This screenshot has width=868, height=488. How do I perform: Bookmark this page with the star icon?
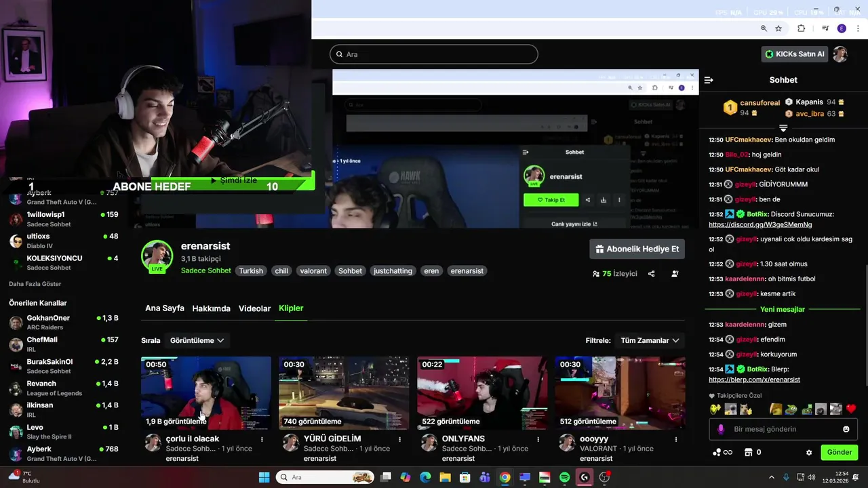pos(778,28)
